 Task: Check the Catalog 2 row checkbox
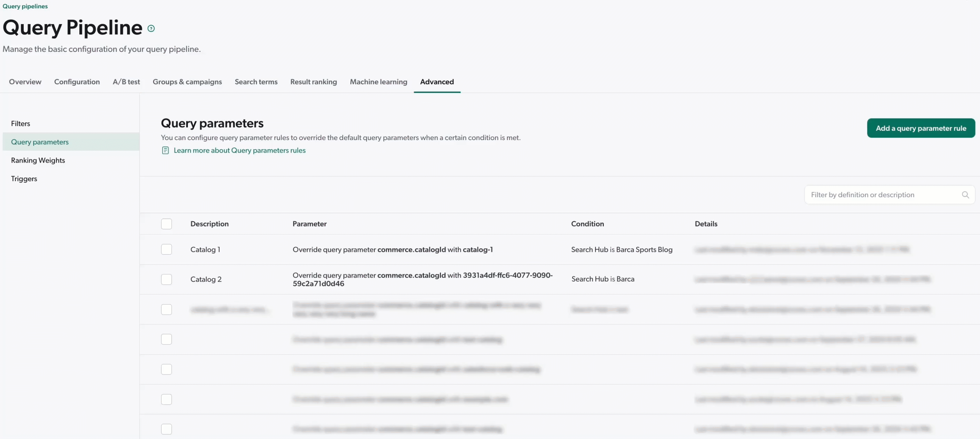pyautogui.click(x=166, y=279)
